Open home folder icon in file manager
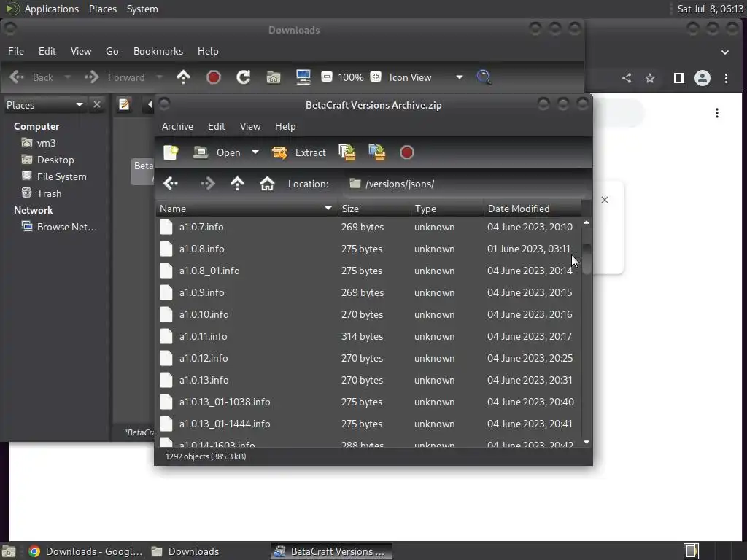The height and width of the screenshot is (560, 747). pyautogui.click(x=274, y=77)
